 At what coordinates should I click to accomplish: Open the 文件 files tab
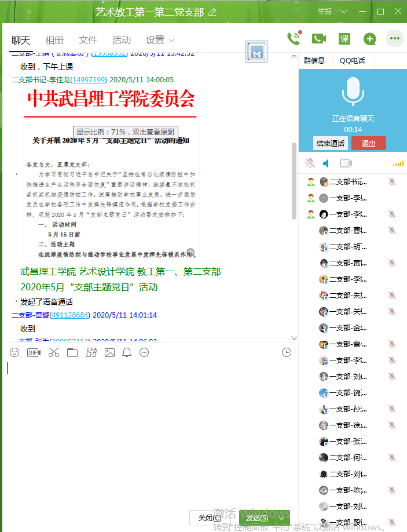click(88, 40)
